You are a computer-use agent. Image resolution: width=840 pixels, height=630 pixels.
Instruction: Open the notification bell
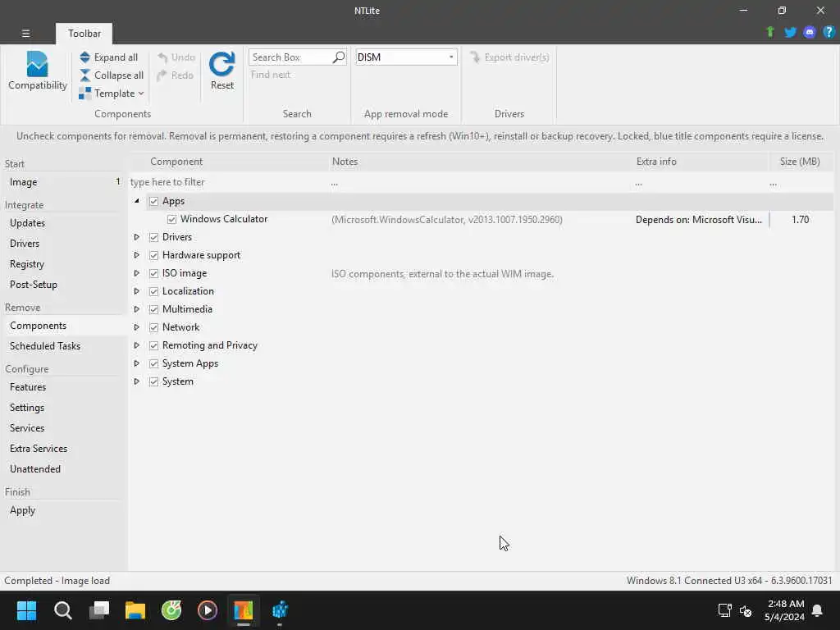817,610
